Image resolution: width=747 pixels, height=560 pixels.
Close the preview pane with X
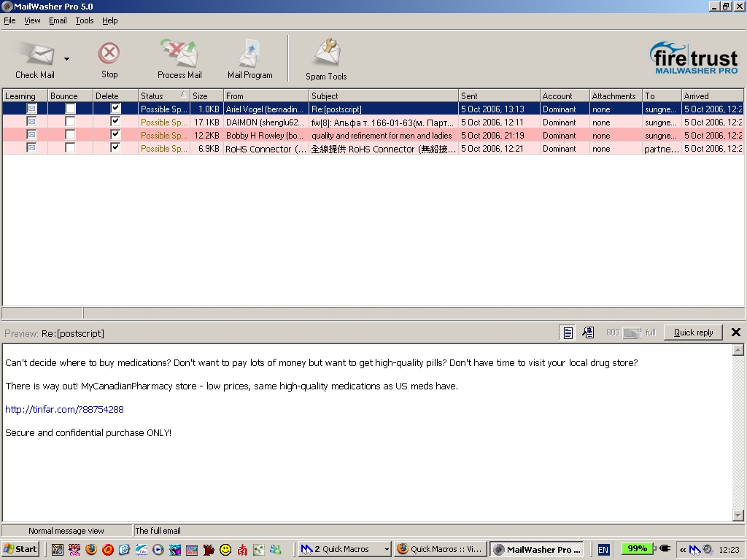[x=735, y=332]
